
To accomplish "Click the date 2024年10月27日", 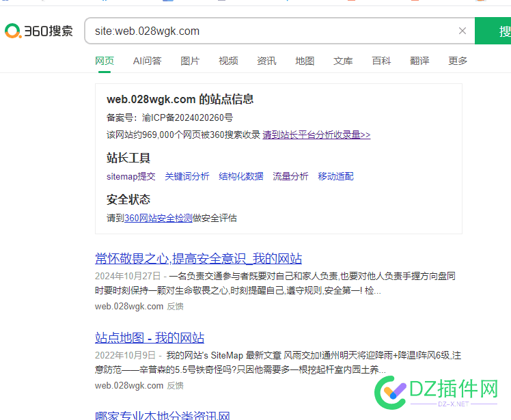I will [x=128, y=277].
